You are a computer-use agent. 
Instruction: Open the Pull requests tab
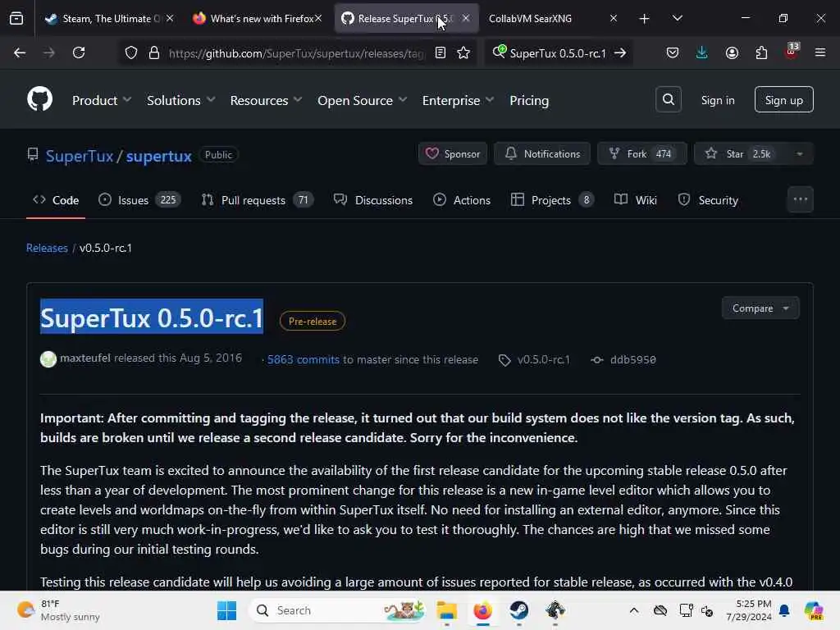point(257,200)
